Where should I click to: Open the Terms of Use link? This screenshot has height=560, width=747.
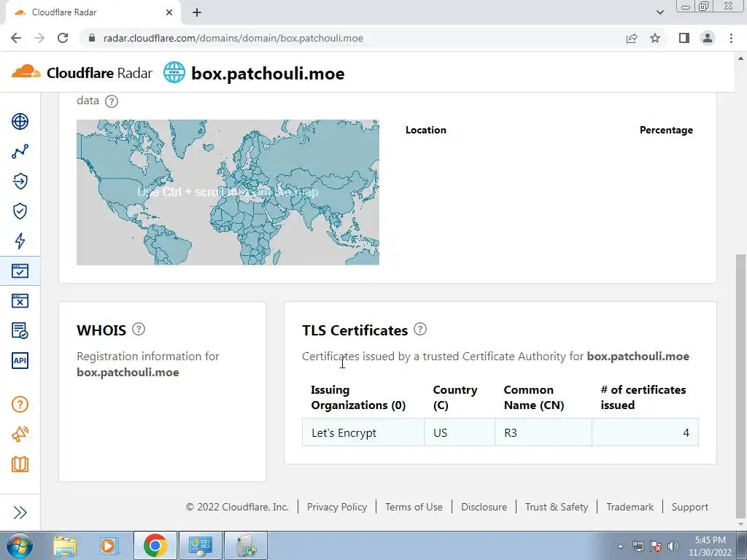tap(414, 507)
